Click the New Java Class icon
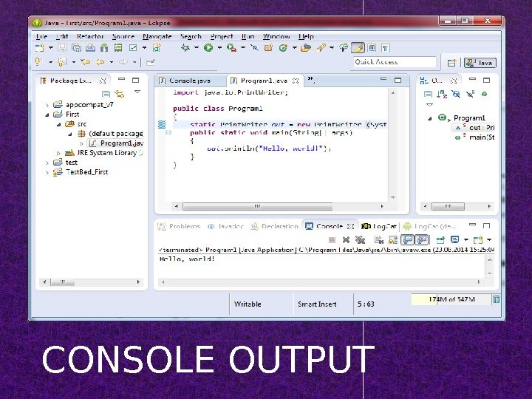This screenshot has width=532, height=399. 283,48
